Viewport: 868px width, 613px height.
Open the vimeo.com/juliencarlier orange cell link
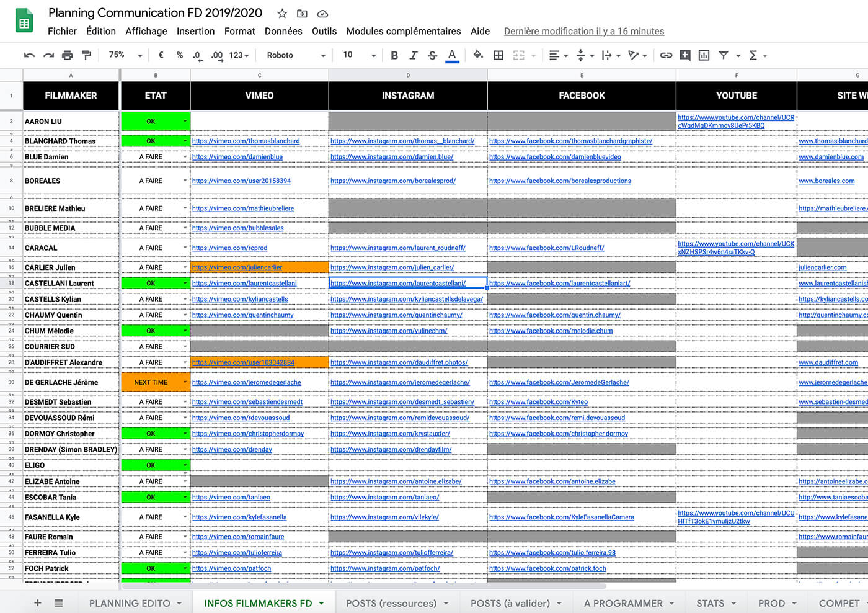pos(237,267)
